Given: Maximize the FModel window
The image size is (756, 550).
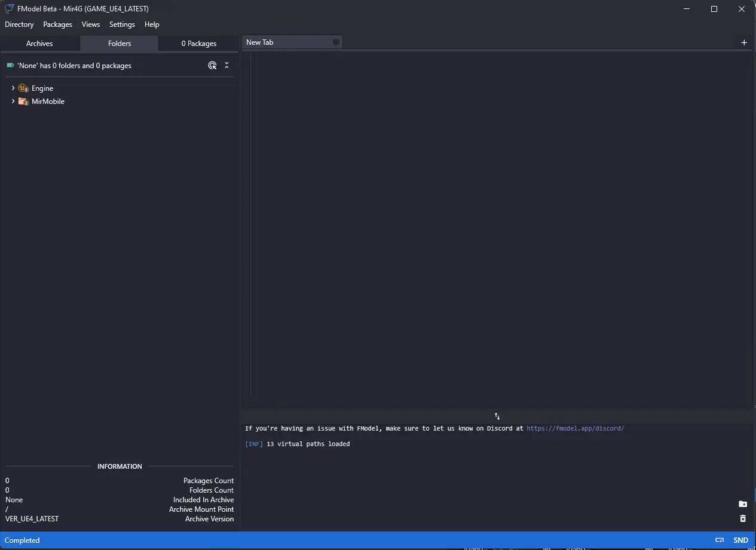Looking at the screenshot, I should click(714, 9).
